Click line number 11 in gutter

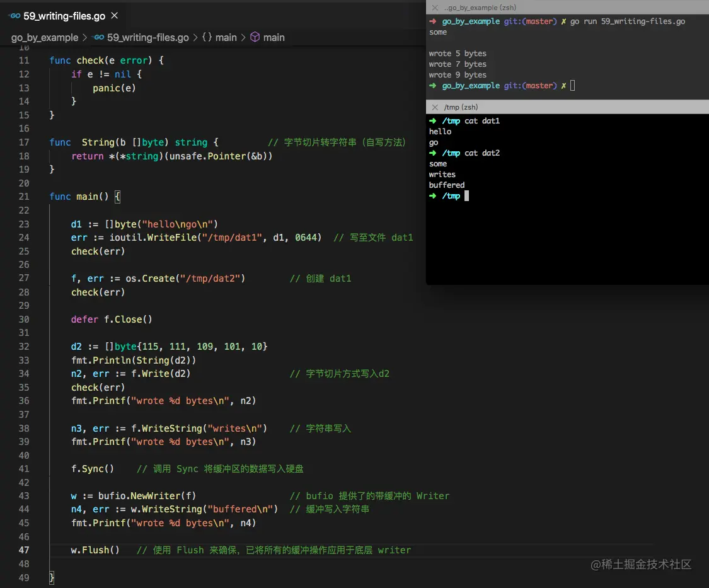click(x=24, y=61)
